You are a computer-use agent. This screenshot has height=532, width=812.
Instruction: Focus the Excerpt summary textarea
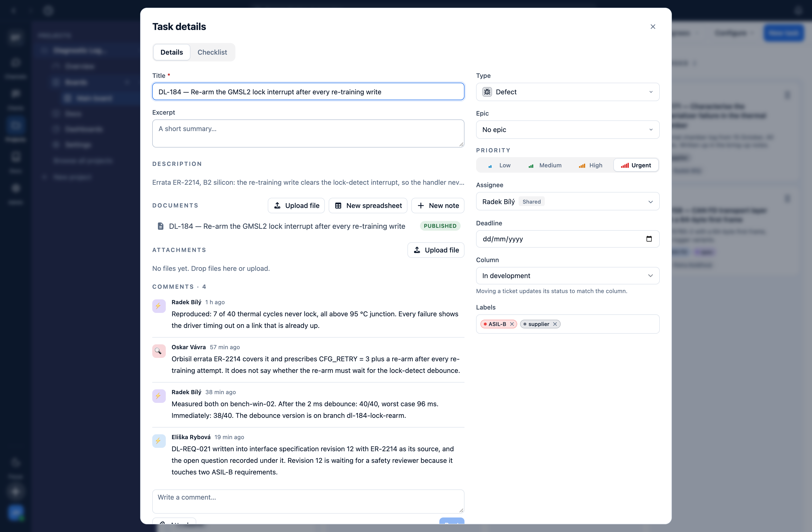[308, 133]
